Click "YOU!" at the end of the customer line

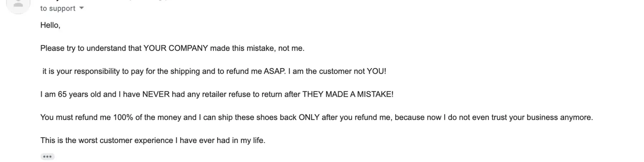click(x=376, y=71)
